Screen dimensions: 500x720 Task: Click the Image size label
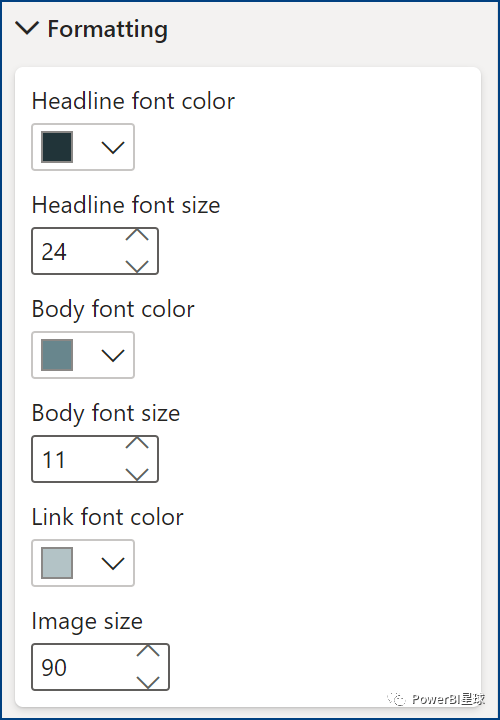(x=87, y=621)
